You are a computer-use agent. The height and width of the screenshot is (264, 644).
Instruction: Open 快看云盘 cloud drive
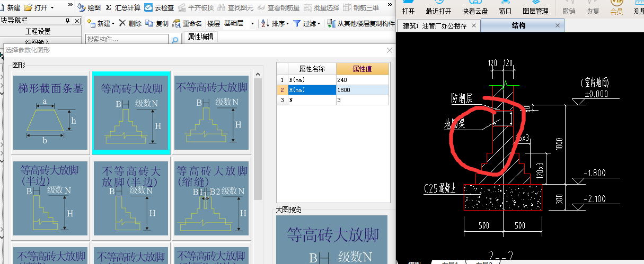pyautogui.click(x=475, y=7)
